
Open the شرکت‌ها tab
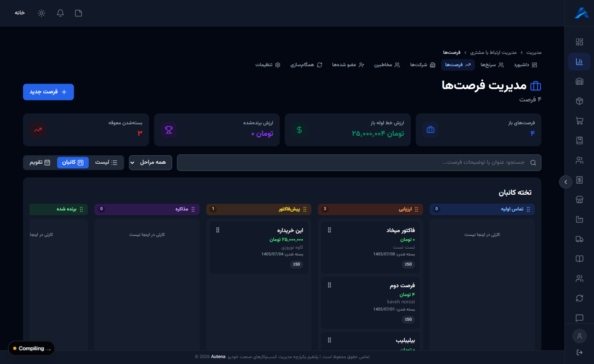(x=423, y=65)
